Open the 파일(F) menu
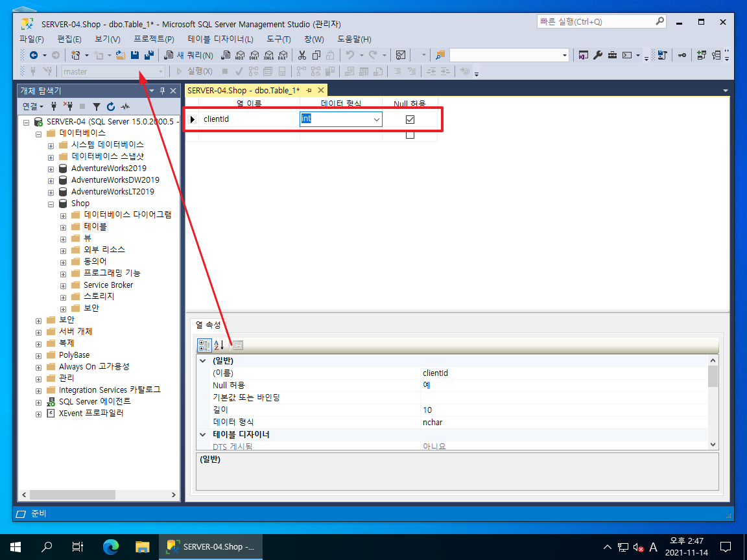 point(32,39)
